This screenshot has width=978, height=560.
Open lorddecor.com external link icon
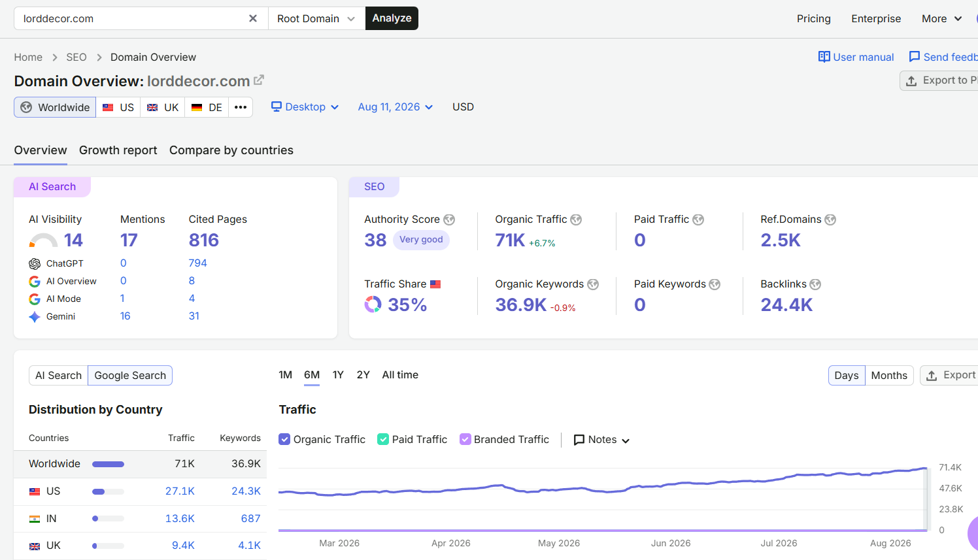tap(259, 80)
